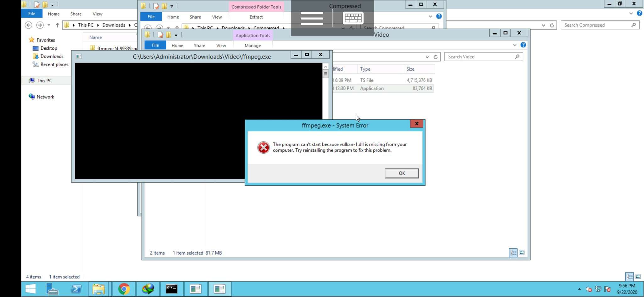Go back in the backmost Explorer window
644x297 pixels.
point(29,25)
